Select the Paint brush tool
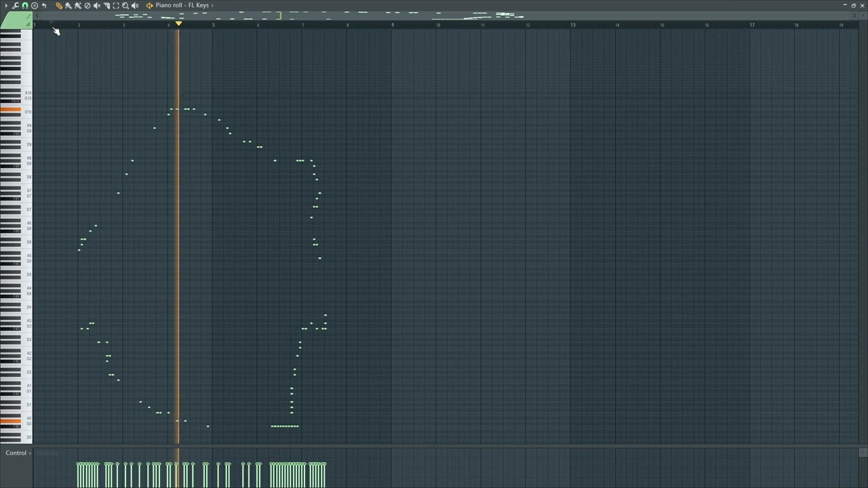This screenshot has width=868, height=488. (68, 5)
